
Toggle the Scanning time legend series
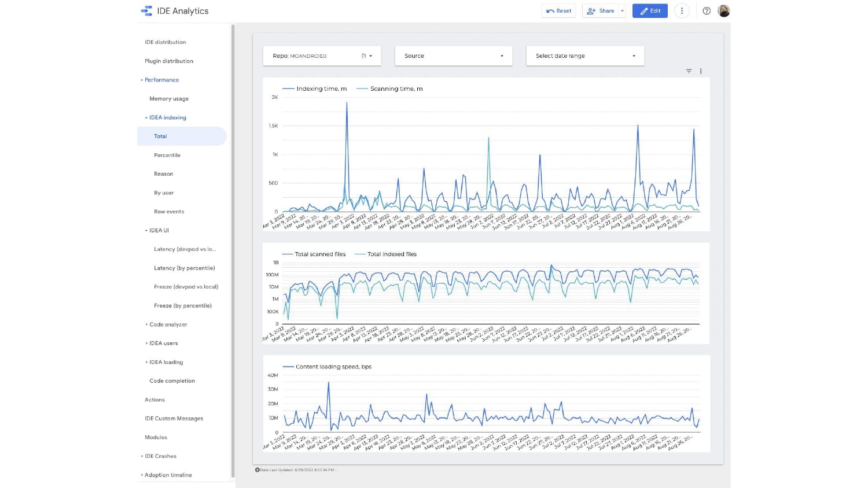[389, 88]
